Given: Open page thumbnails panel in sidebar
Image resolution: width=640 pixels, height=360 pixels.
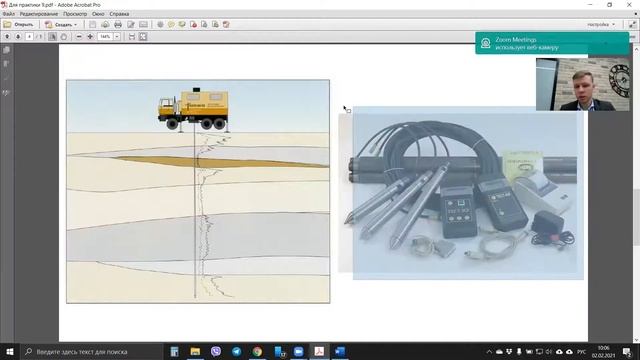Looking at the screenshot, I should 7,50.
